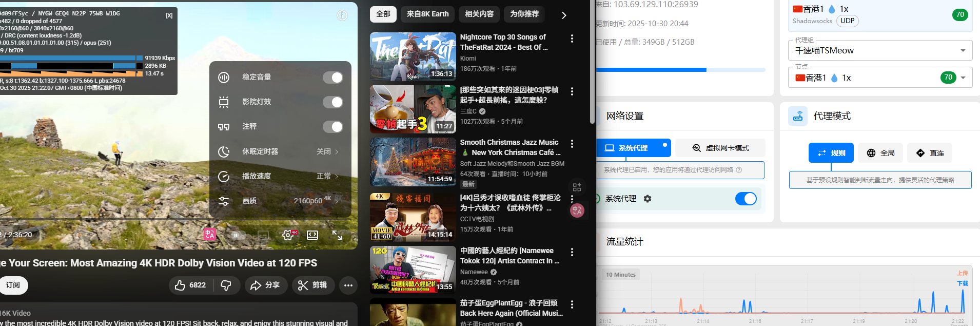This screenshot has height=326, width=980.
Task: Toggle the 影院灯效 switch
Action: [x=332, y=102]
